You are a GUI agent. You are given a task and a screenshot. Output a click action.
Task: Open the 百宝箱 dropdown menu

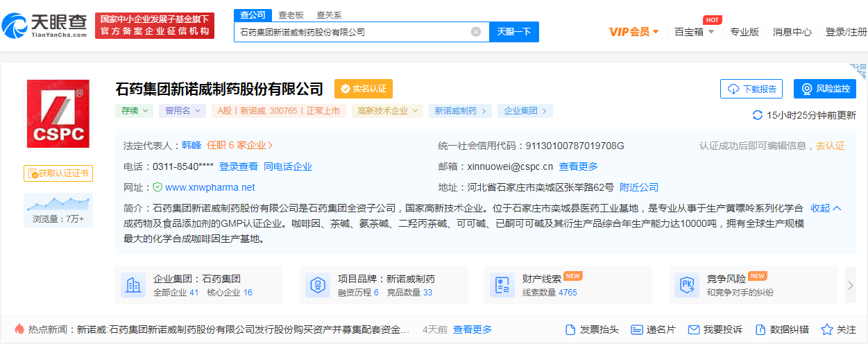(694, 32)
